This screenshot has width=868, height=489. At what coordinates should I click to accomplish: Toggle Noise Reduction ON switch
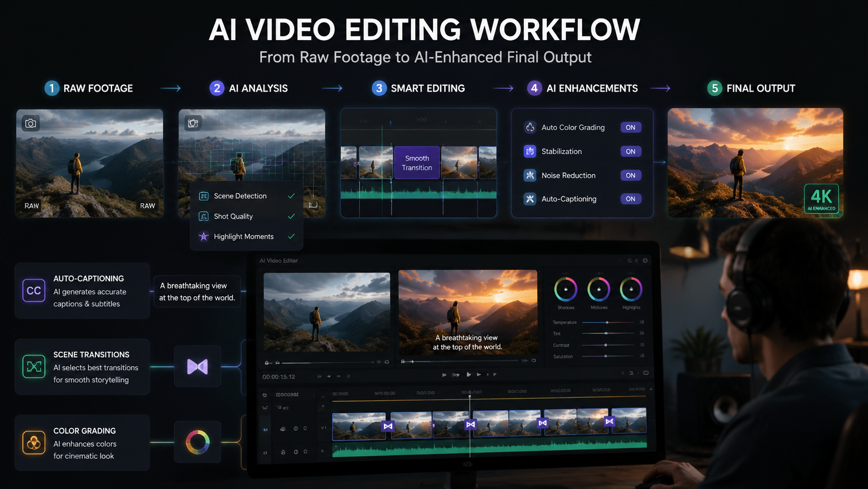click(631, 175)
